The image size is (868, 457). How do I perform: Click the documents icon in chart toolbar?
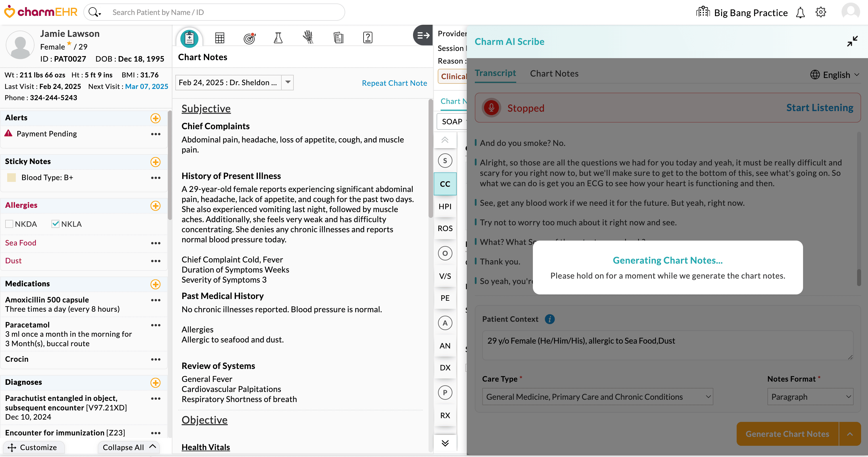tap(338, 38)
